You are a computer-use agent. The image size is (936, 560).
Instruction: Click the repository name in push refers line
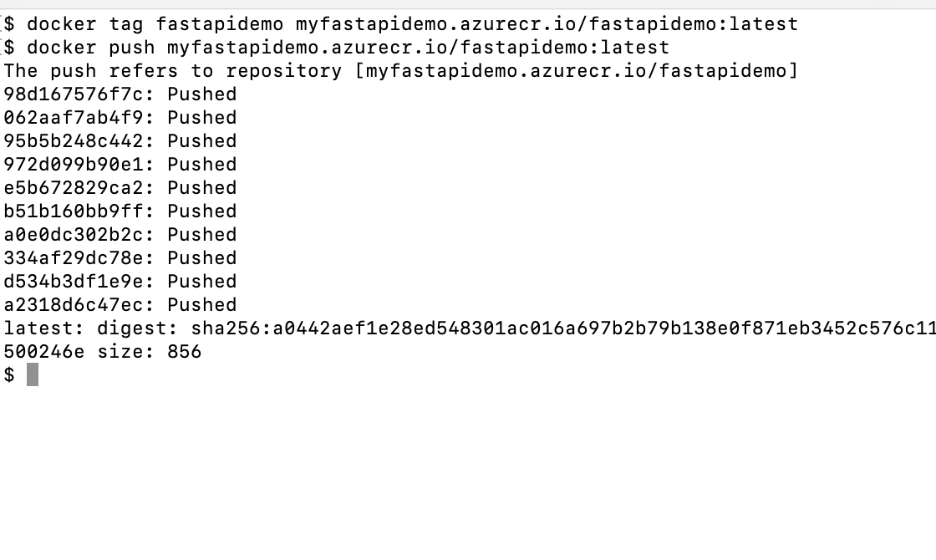[577, 71]
